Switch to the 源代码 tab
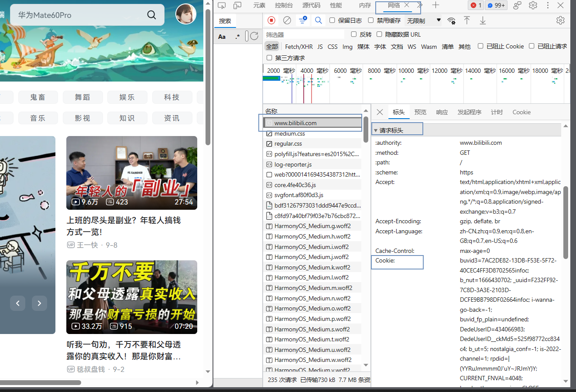 pyautogui.click(x=311, y=5)
